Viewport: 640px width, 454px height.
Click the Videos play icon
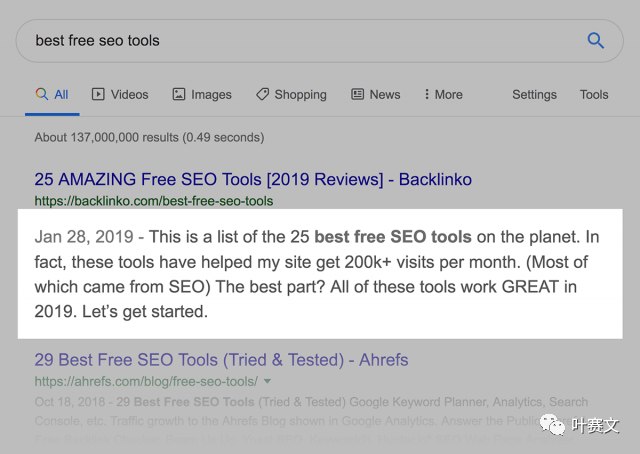pos(98,94)
